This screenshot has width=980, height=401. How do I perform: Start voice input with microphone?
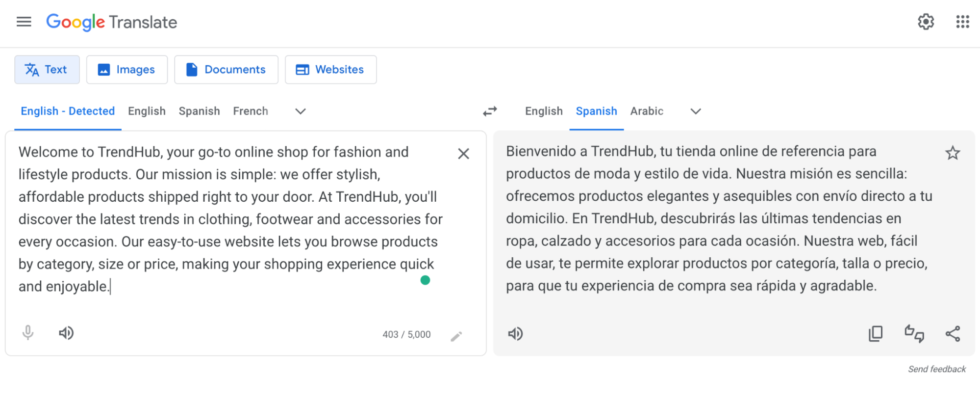(x=28, y=333)
